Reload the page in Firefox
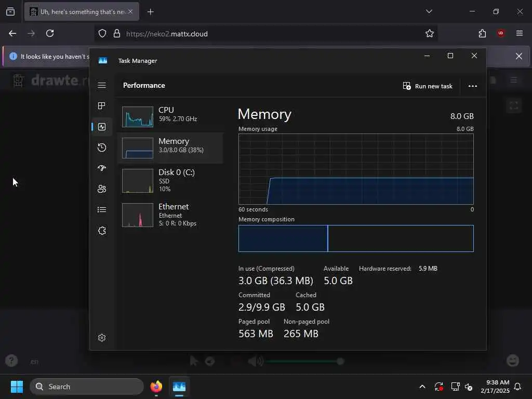This screenshot has width=532, height=399. pyautogui.click(x=50, y=33)
